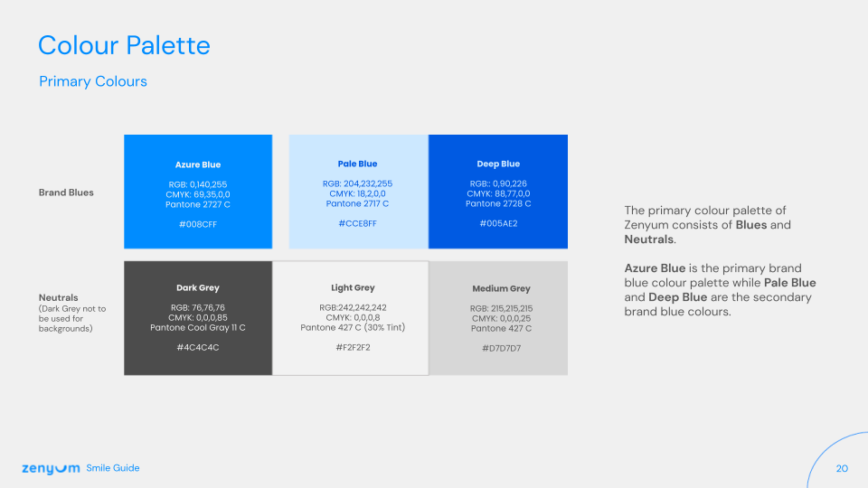The image size is (868, 488).
Task: Click the Neutrals row label
Action: tap(58, 297)
